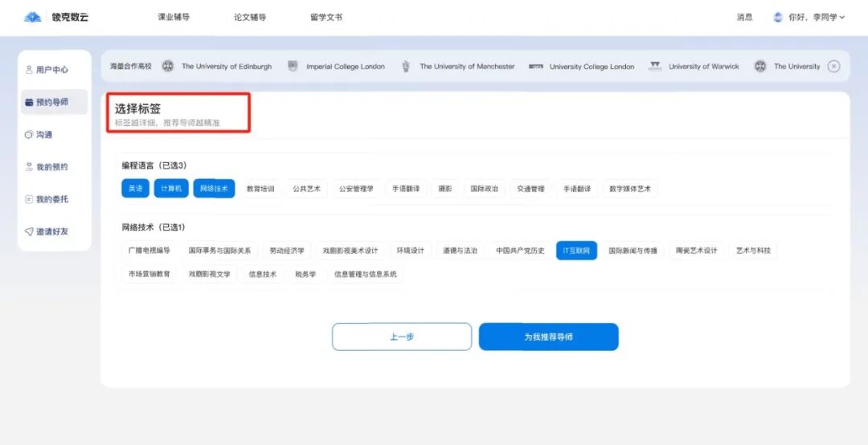Select the 劳动经济学 tag
The image size is (868, 445).
[x=287, y=251]
